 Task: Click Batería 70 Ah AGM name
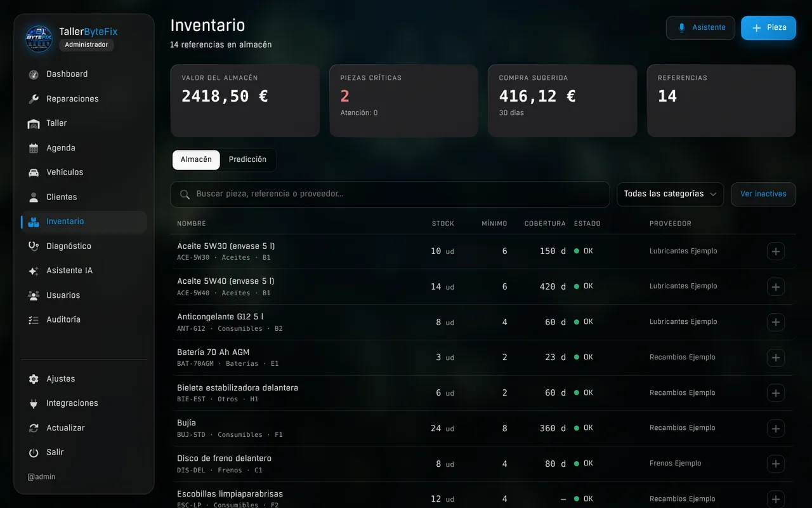tap(213, 352)
